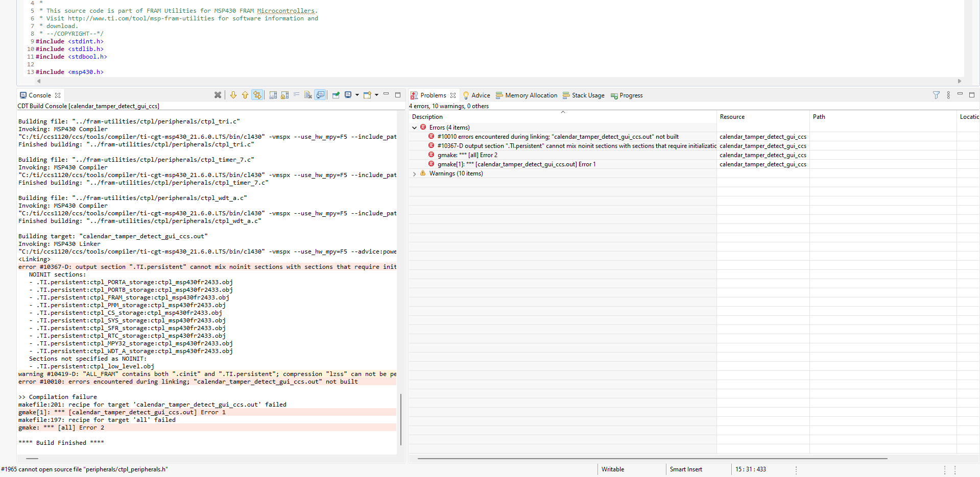Expand the Warnings (10 items) group
The height and width of the screenshot is (477, 980).
(x=415, y=173)
